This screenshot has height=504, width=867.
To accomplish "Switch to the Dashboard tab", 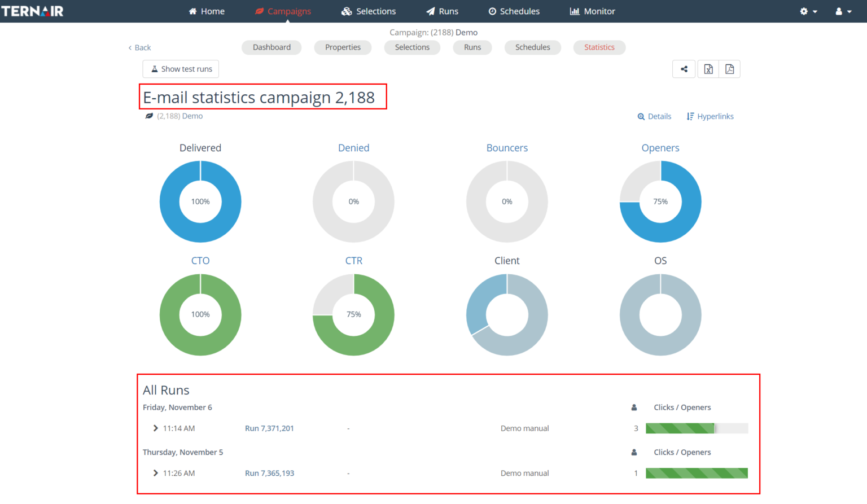I will pos(272,47).
